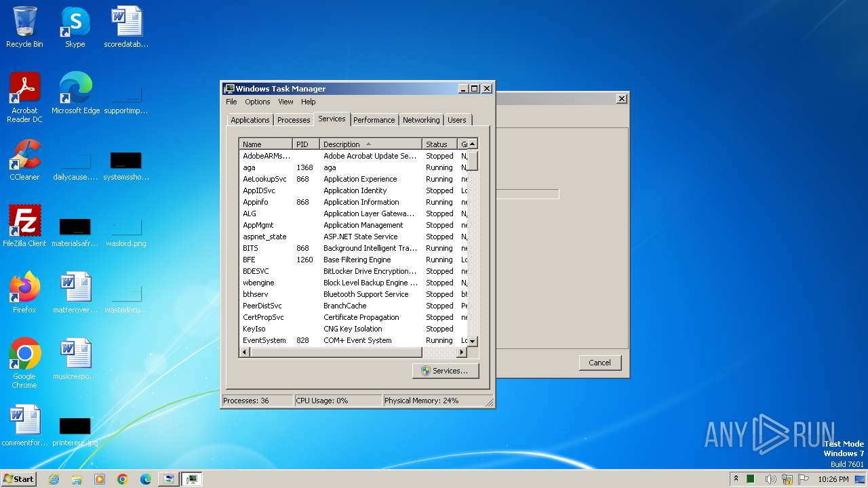868x488 pixels.
Task: Switch to the Performance tab
Action: 374,120
